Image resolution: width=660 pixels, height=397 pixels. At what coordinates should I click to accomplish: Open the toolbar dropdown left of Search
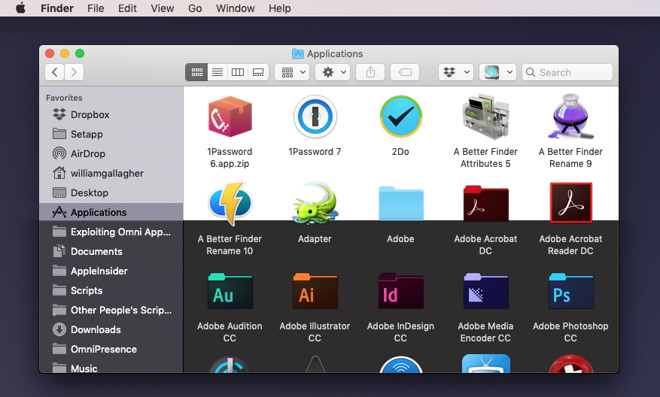pyautogui.click(x=498, y=72)
